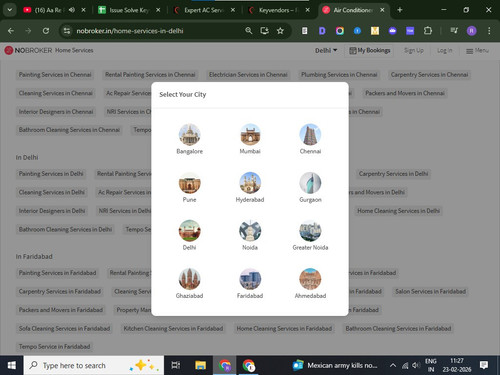Open a new browser tab
The image size is (500, 375).
(400, 10)
